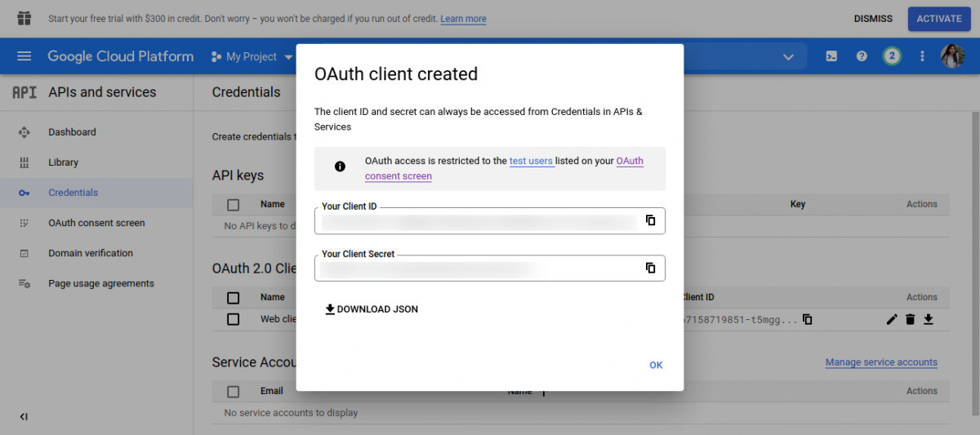
Task: Toggle Service Accounts header checkbox
Action: pyautogui.click(x=234, y=392)
